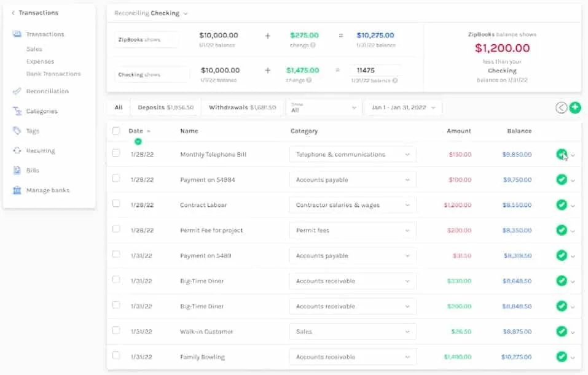This screenshot has height=375, width=588.
Task: Open Bank Transactions in sidebar menu
Action: 53,74
